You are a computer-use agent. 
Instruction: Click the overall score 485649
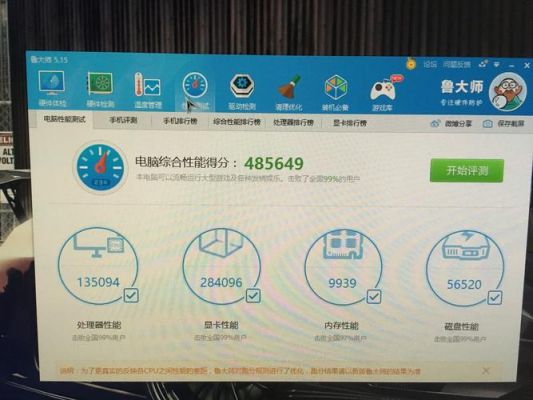click(274, 164)
